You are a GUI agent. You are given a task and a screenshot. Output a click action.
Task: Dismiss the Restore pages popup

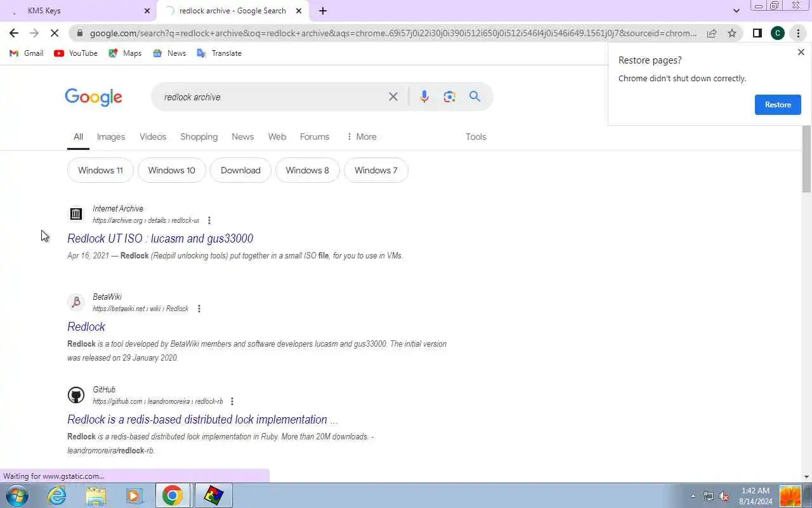801,52
